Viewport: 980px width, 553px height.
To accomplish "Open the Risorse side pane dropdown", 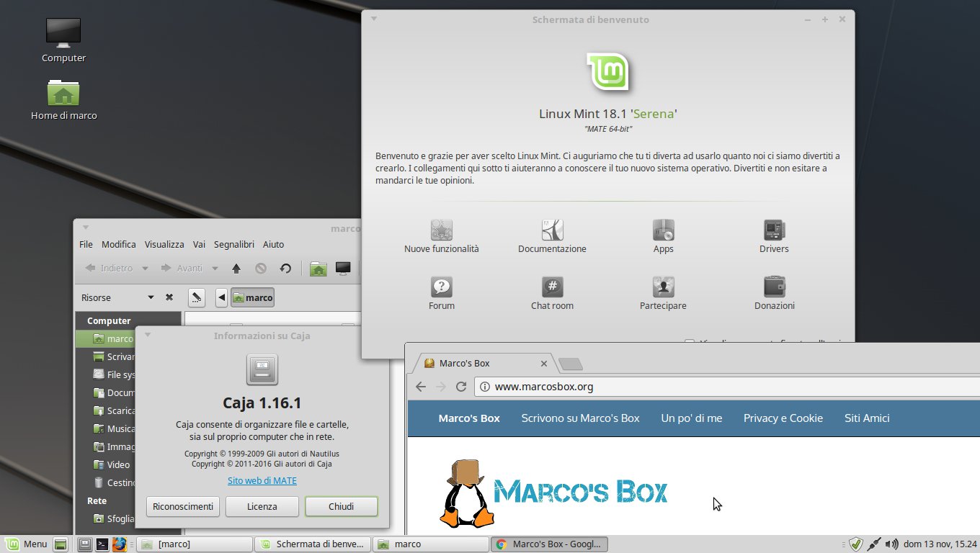I will pyautogui.click(x=151, y=297).
